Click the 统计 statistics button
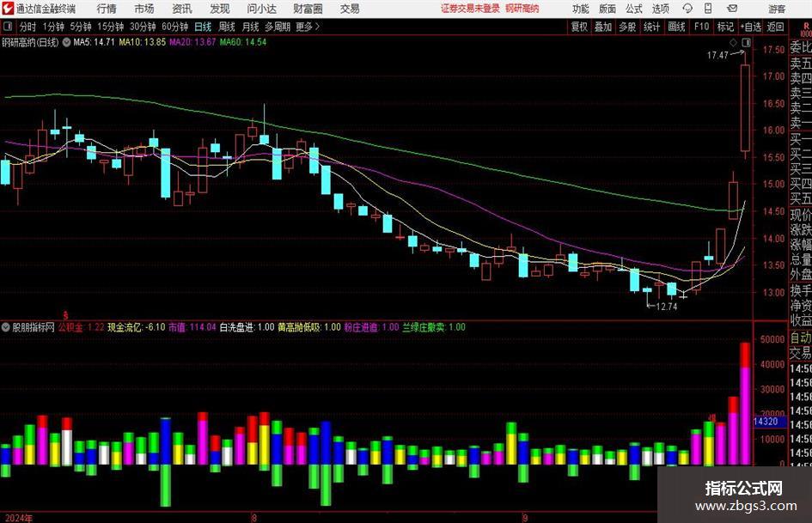 [651, 27]
